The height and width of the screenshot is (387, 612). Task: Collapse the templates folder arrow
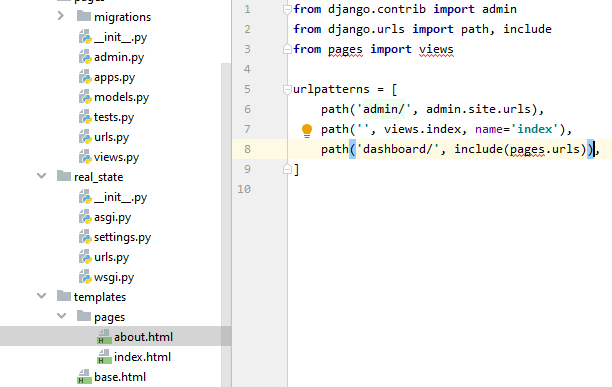pyautogui.click(x=41, y=296)
